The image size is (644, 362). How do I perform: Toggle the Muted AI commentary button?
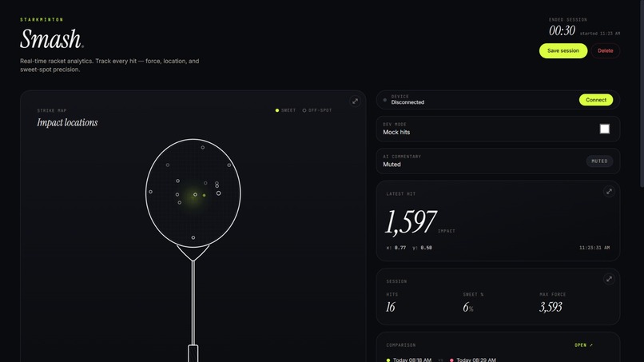(599, 161)
